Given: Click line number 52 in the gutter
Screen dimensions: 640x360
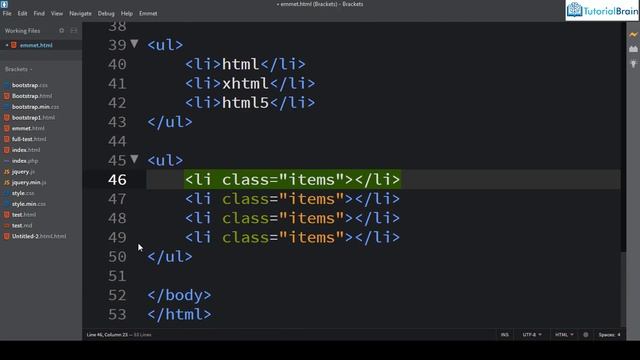Looking at the screenshot, I should (x=117, y=295).
